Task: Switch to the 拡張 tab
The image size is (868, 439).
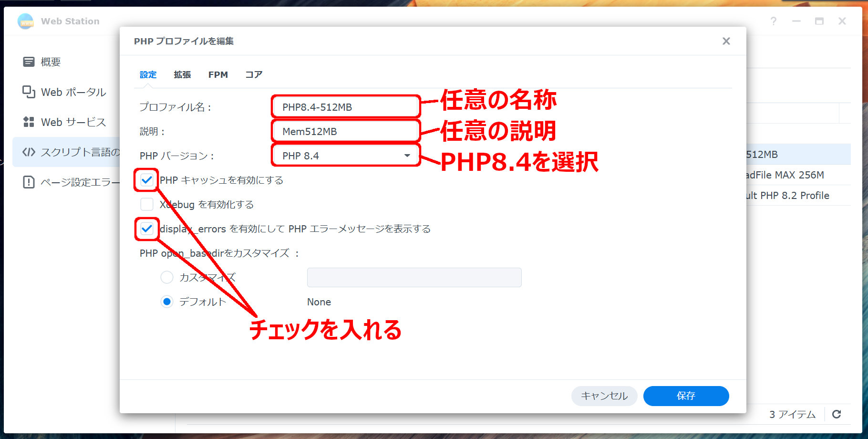Action: [x=182, y=74]
